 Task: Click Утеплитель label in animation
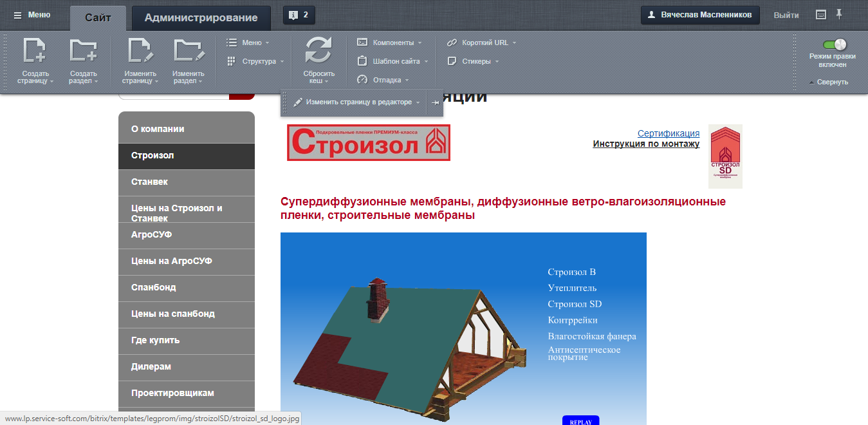click(572, 288)
